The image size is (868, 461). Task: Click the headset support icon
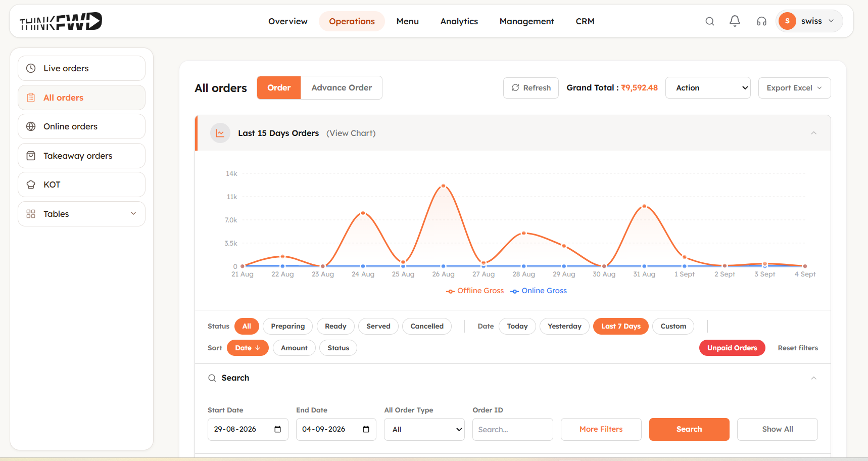point(762,21)
